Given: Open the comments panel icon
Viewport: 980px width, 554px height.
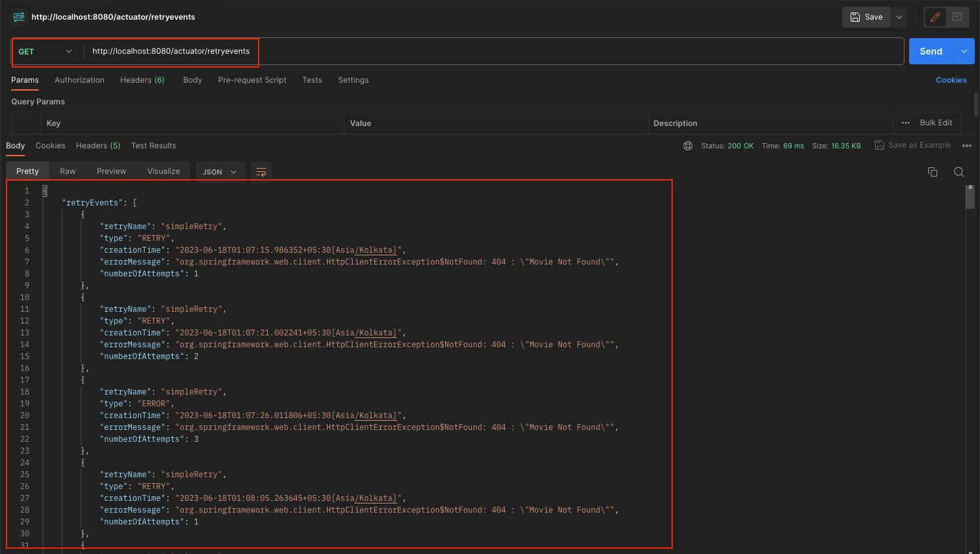Looking at the screenshot, I should point(958,17).
